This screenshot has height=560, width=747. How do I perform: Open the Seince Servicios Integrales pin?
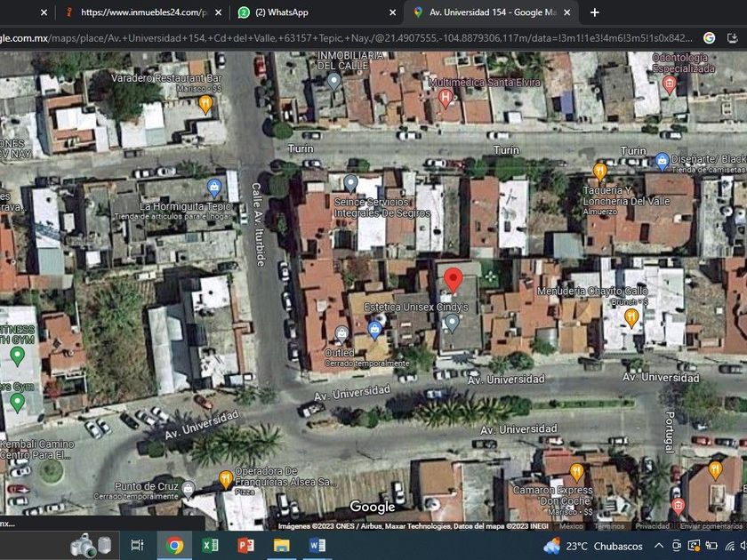[350, 184]
